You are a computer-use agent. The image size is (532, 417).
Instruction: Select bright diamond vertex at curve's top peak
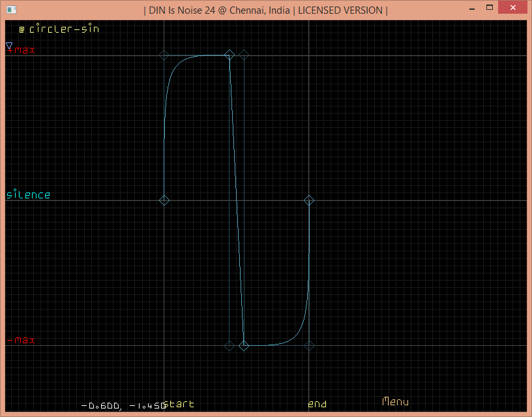tap(229, 55)
